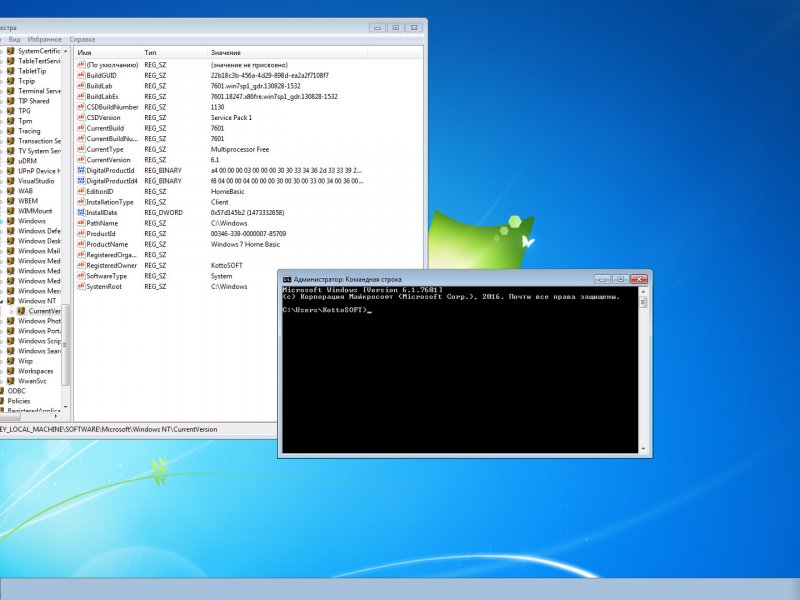
Task: Select the CSDBuildNumber value row name
Action: 112,107
